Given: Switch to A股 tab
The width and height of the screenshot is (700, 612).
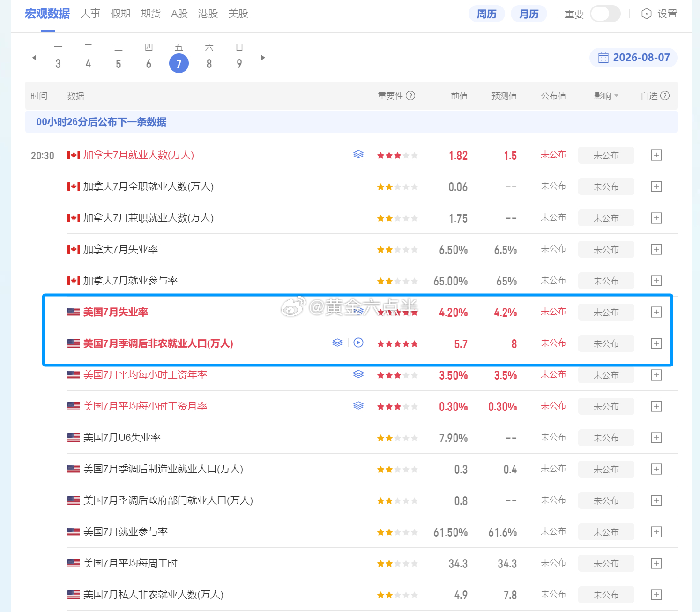Looking at the screenshot, I should pos(179,14).
